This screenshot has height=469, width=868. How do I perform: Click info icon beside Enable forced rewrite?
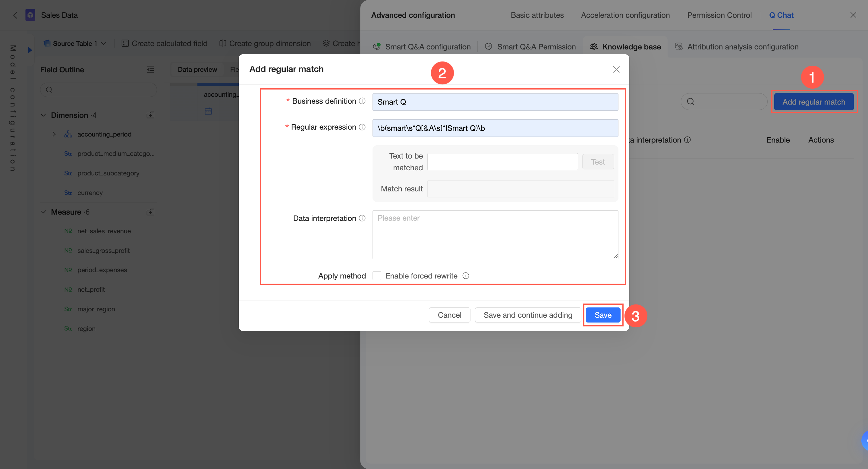[x=466, y=276]
